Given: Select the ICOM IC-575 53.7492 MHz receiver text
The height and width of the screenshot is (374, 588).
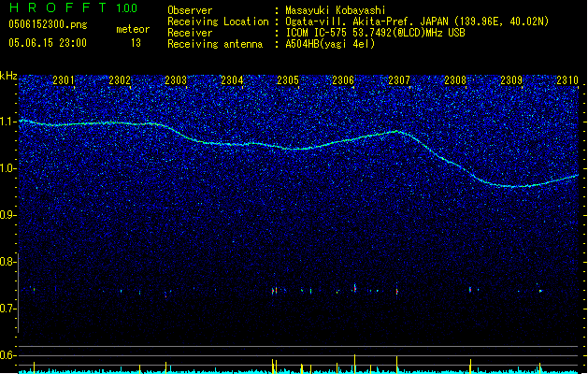Looking at the screenshot, I should tap(375, 33).
